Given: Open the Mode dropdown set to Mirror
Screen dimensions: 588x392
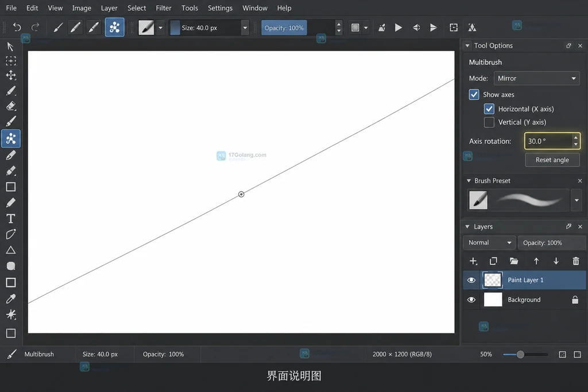Looking at the screenshot, I should point(537,78).
